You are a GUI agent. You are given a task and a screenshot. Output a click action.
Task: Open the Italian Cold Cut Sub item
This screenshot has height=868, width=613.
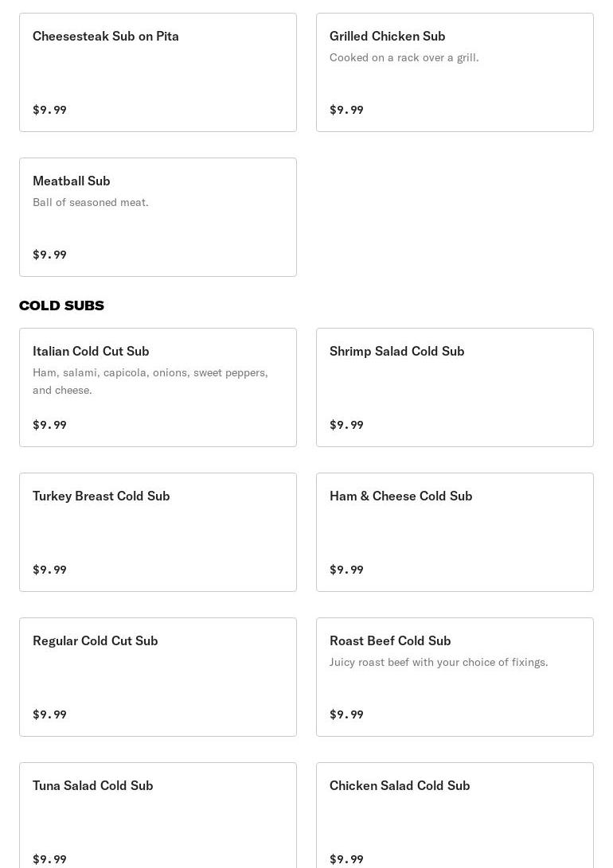tap(91, 352)
